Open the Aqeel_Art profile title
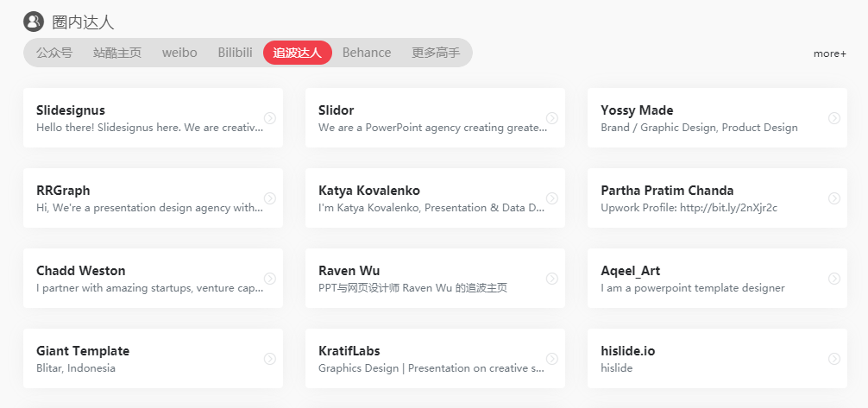The width and height of the screenshot is (868, 408). (x=631, y=271)
